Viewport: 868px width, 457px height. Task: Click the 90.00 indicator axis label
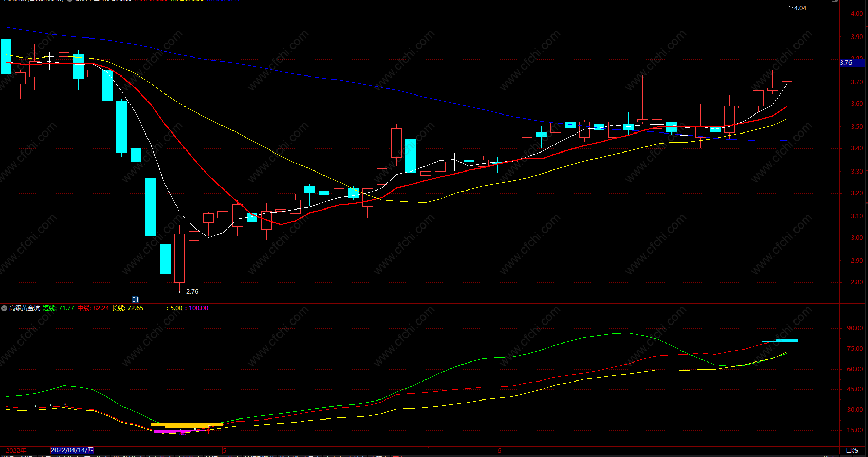pyautogui.click(x=855, y=328)
